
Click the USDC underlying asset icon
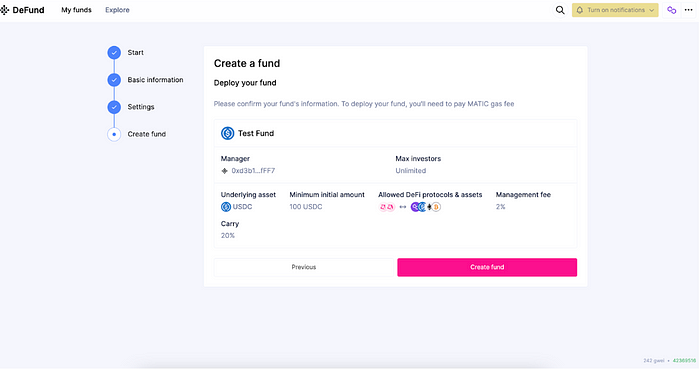click(x=226, y=207)
